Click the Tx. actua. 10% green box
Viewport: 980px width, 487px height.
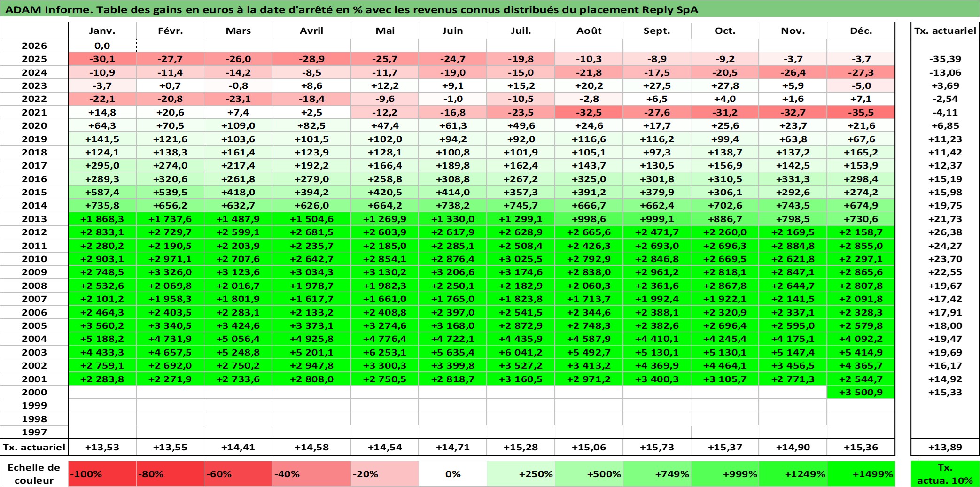pos(945,473)
